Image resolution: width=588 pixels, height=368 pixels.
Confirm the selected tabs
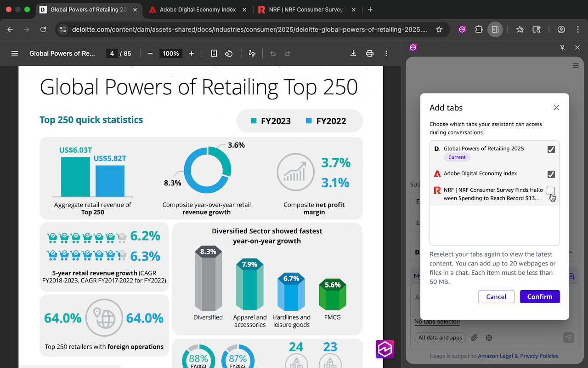tap(540, 297)
